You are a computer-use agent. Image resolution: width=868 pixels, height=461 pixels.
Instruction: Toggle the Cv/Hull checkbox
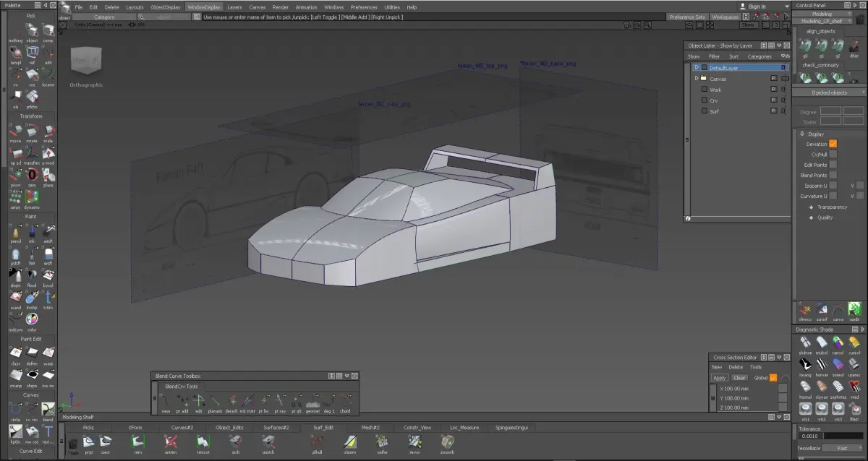[x=833, y=154]
